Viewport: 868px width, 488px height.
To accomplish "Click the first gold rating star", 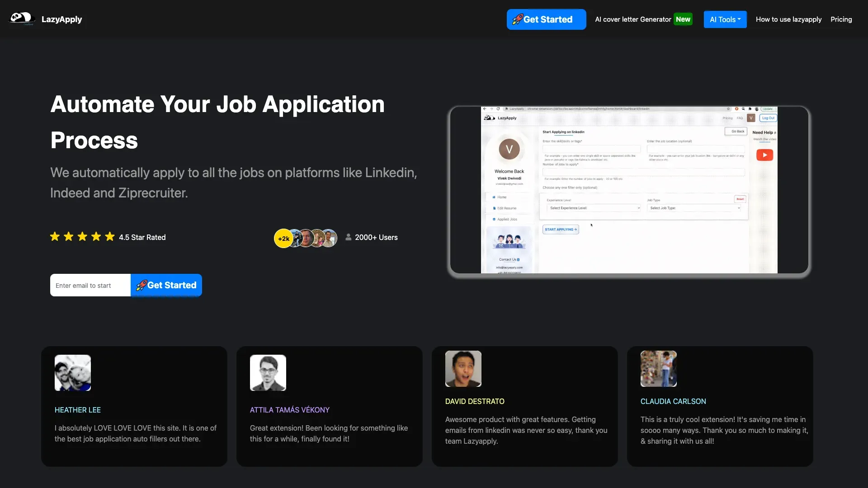I will [x=55, y=237].
